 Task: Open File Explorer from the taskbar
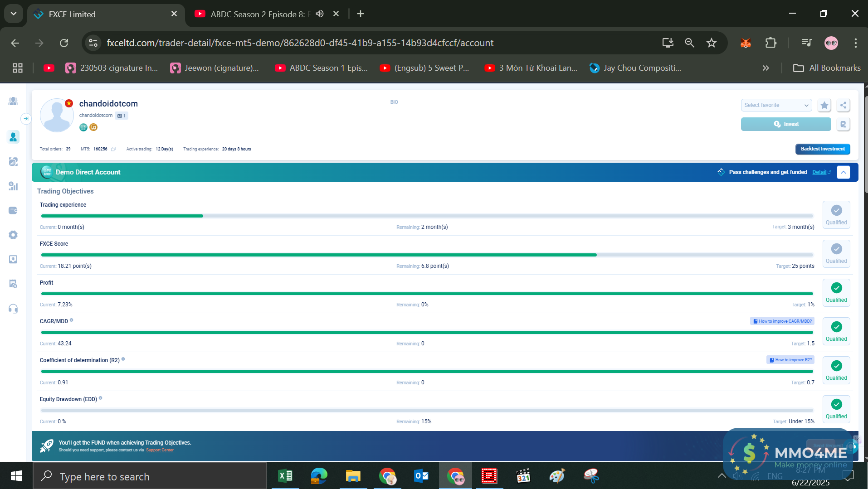[353, 476]
